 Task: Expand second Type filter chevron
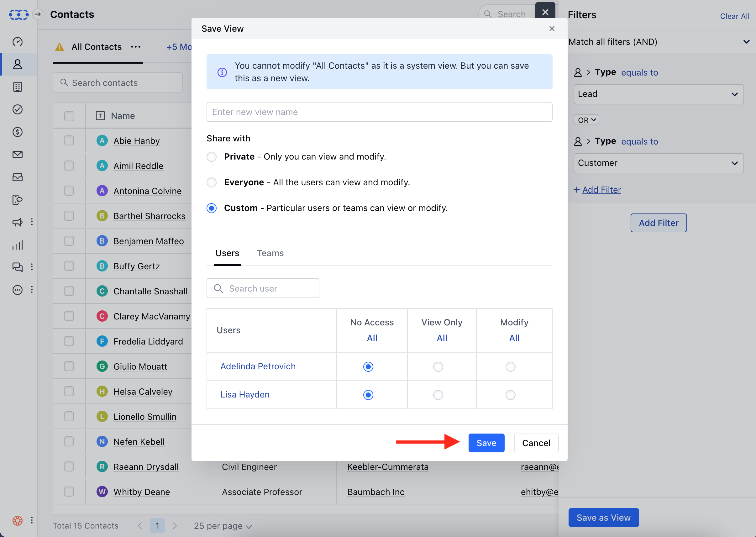coord(588,141)
